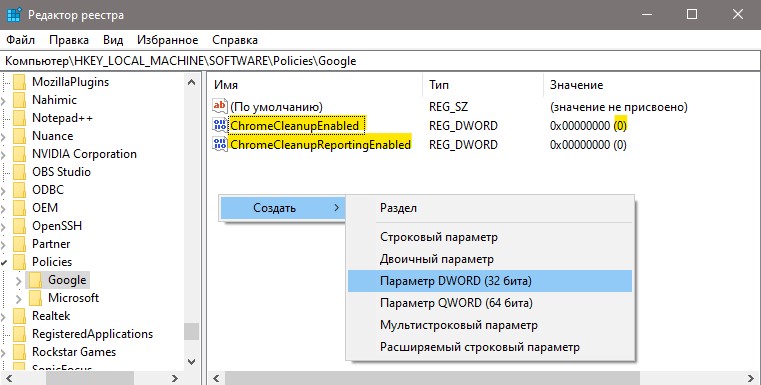Expand the NVIDIA Corporation key chevron

(x=3, y=154)
